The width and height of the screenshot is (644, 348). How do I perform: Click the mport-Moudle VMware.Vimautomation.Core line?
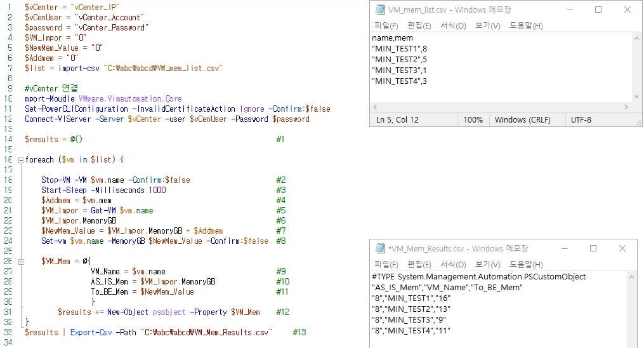pyautogui.click(x=103, y=99)
